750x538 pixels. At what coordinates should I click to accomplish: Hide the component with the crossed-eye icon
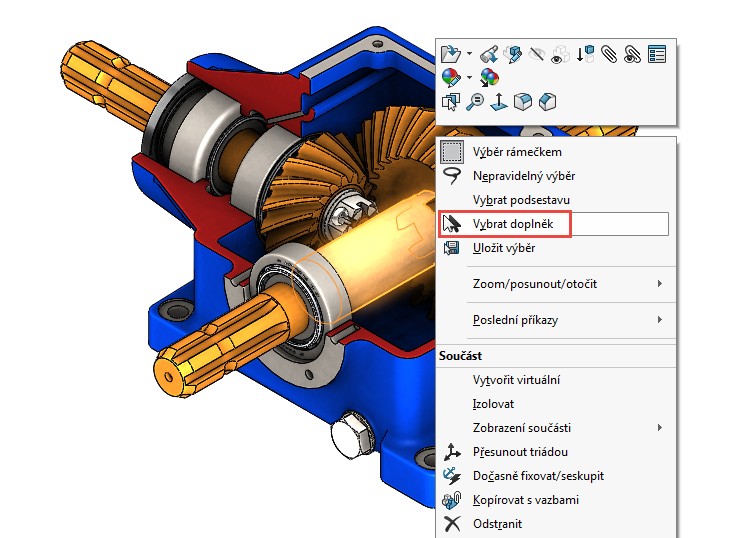tap(537, 54)
